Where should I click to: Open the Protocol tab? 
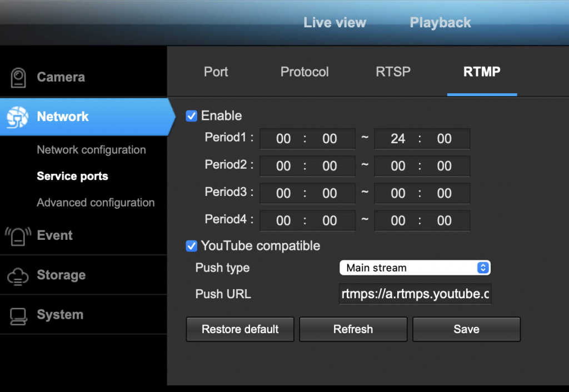[305, 72]
